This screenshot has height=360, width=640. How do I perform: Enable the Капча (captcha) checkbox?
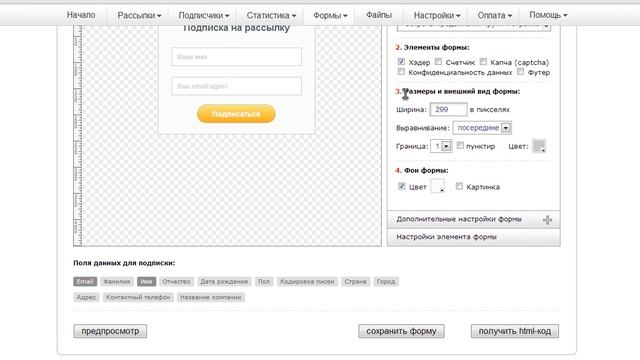[483, 62]
